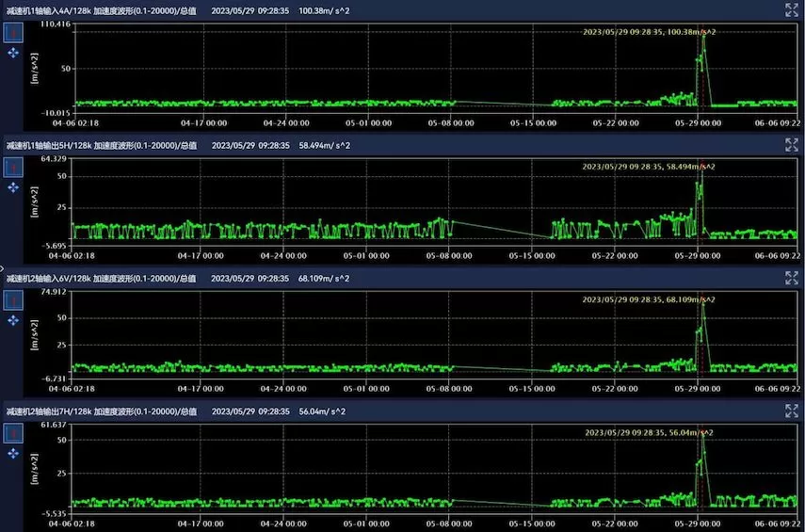Expand the collapsed side panel arrow at left edge
Screen dimensions: 805x532
(x=3, y=267)
